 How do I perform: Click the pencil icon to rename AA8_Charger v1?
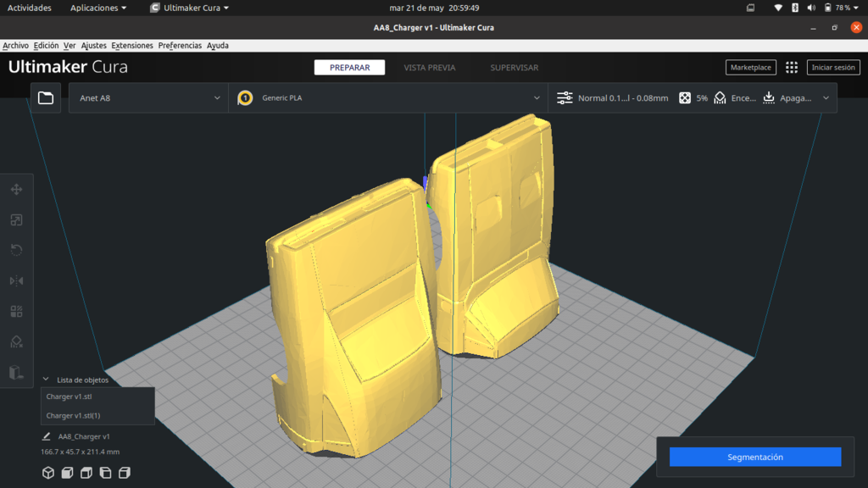pos(47,437)
